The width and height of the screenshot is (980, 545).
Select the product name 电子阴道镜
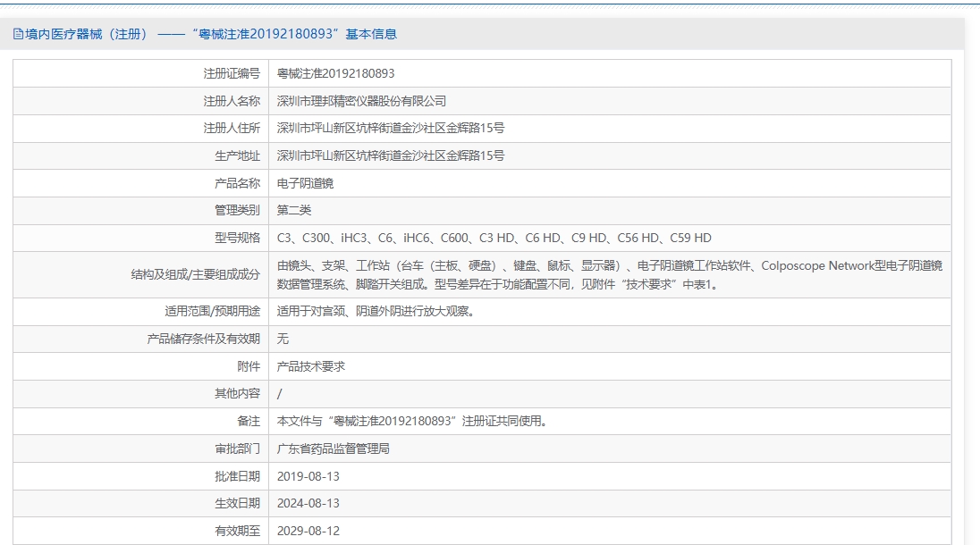click(x=305, y=183)
